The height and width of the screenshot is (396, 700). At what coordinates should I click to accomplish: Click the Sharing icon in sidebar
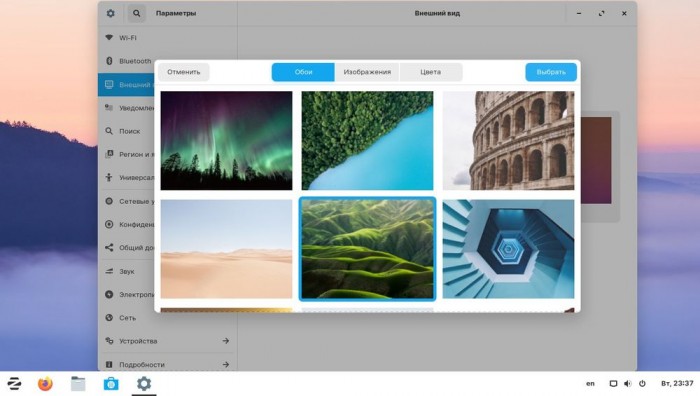(x=109, y=247)
